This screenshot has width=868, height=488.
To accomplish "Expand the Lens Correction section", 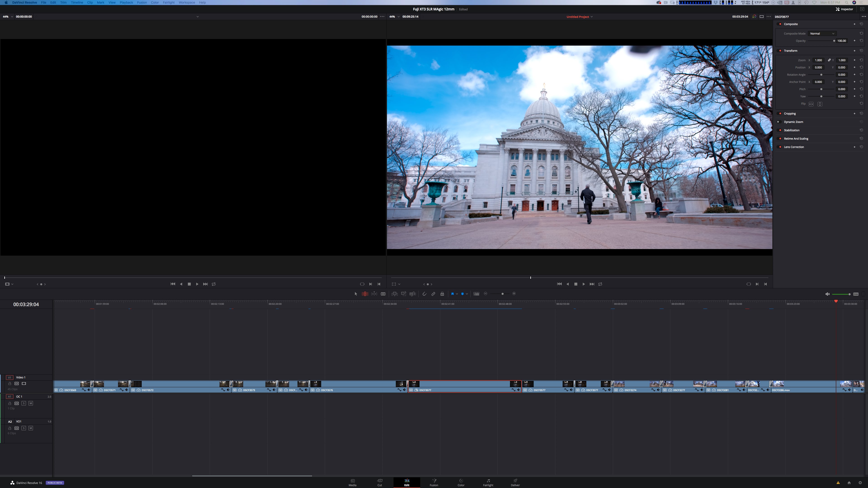I will tap(794, 147).
